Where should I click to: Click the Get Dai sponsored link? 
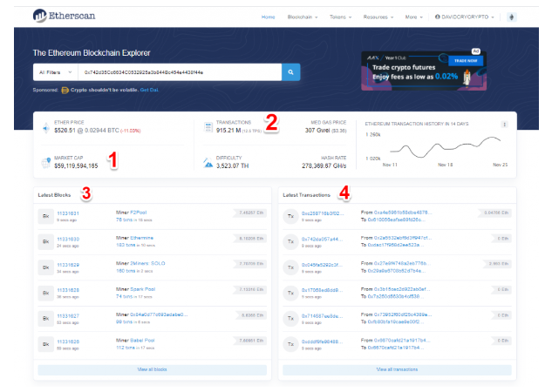[149, 90]
